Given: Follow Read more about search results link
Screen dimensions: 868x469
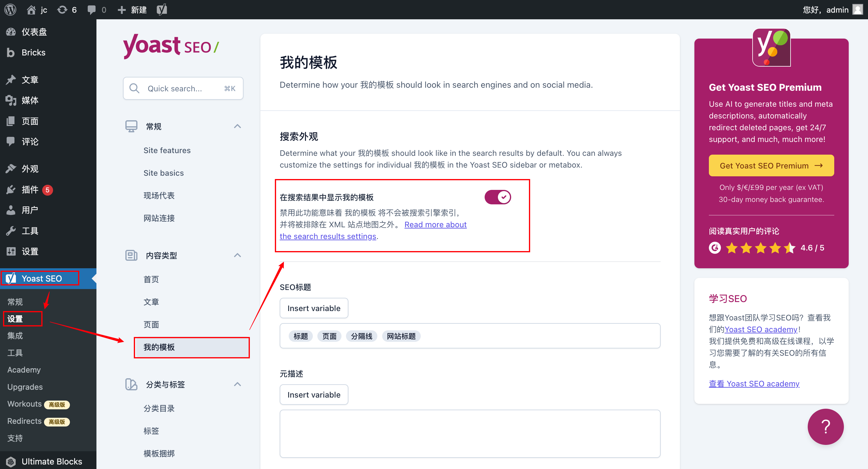Looking at the screenshot, I should click(373, 231).
